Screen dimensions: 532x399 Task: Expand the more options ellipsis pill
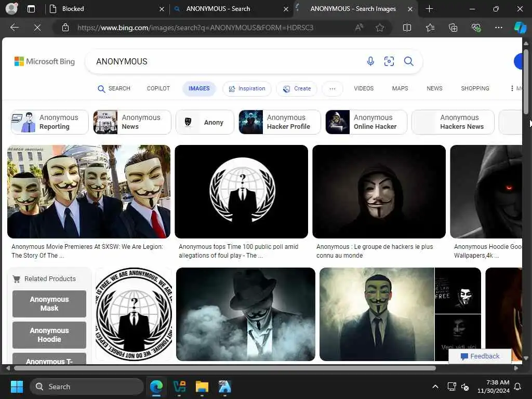tap(332, 88)
